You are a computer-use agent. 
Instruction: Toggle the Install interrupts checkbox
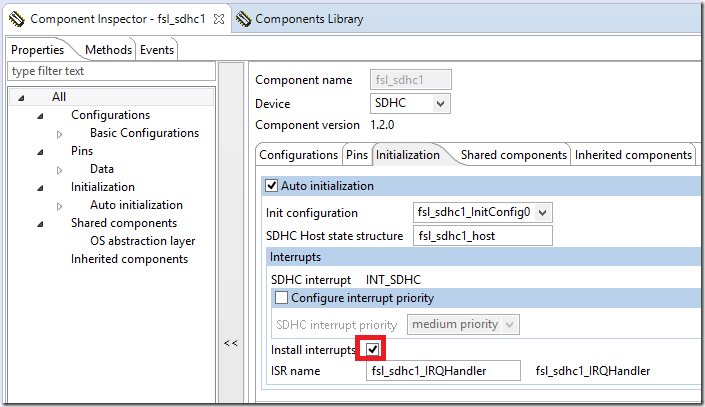tap(372, 349)
